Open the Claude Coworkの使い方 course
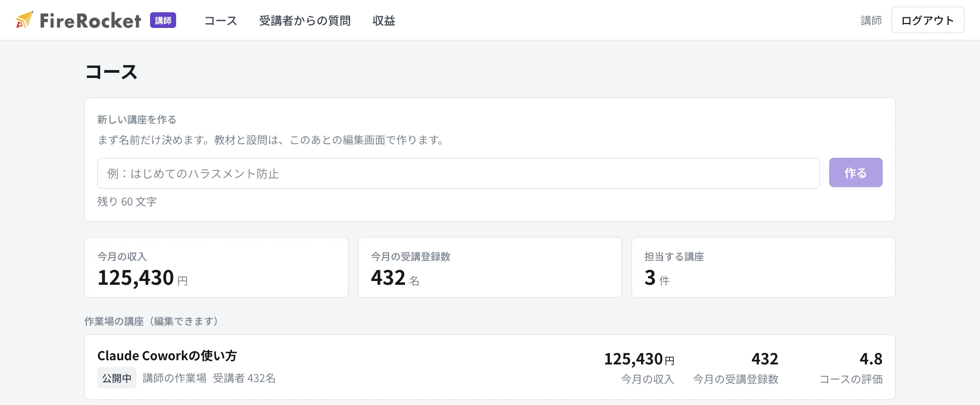Viewport: 980px width, 405px height. pyautogui.click(x=167, y=356)
